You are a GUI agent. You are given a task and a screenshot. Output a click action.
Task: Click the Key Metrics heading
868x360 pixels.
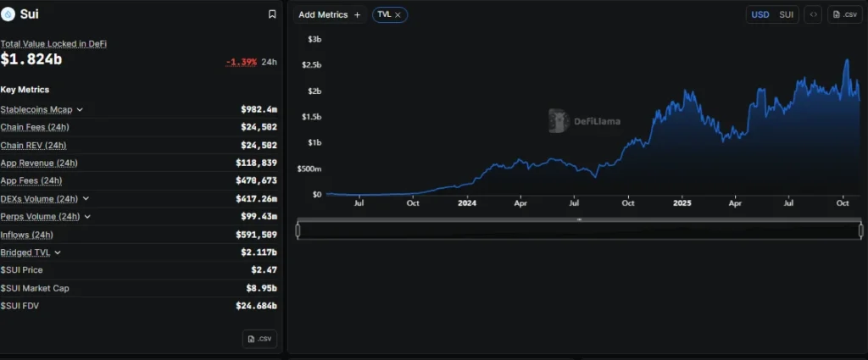(25, 90)
